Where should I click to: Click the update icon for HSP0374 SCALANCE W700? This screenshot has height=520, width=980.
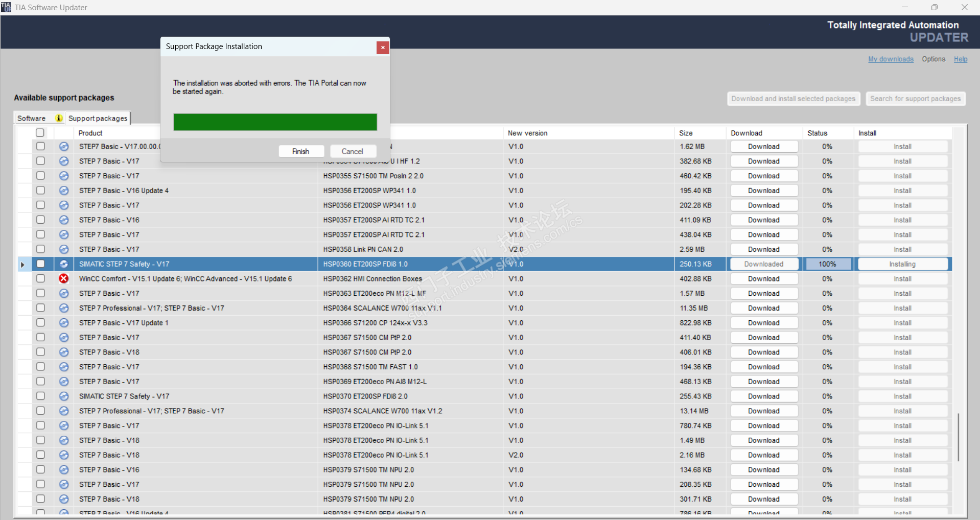pyautogui.click(x=64, y=411)
